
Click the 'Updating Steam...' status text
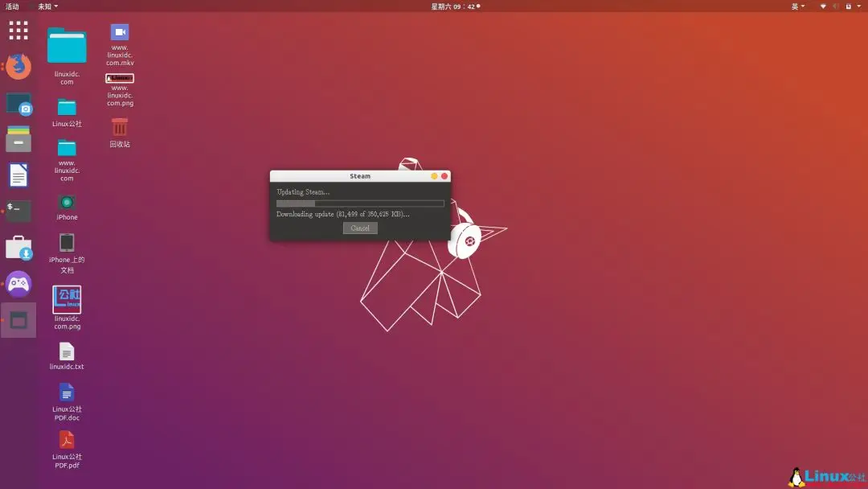[x=303, y=192]
